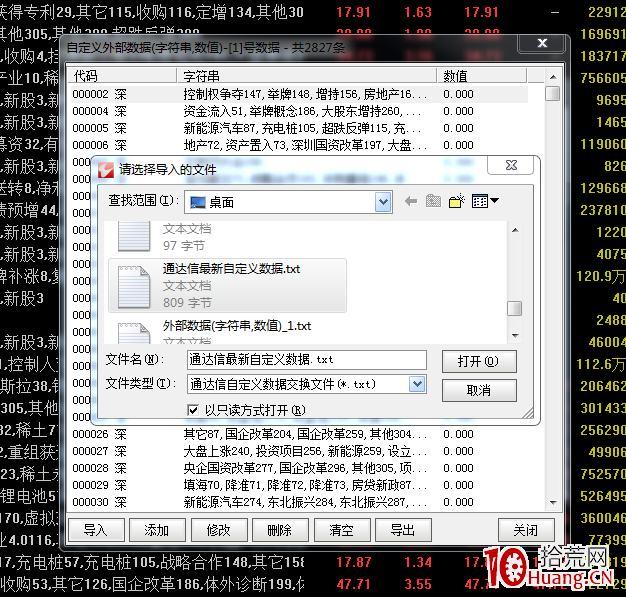
Task: Select row 000002 深
Action: click(x=299, y=94)
